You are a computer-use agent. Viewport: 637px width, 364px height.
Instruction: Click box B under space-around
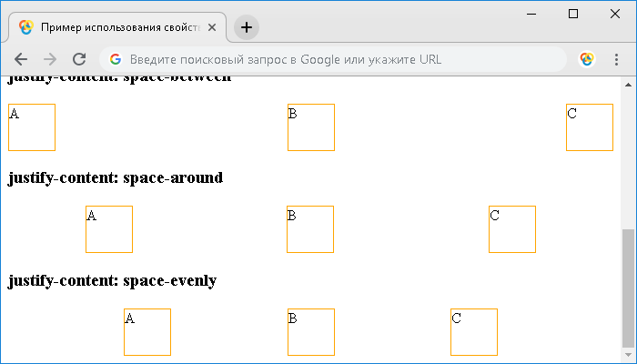tap(310, 229)
